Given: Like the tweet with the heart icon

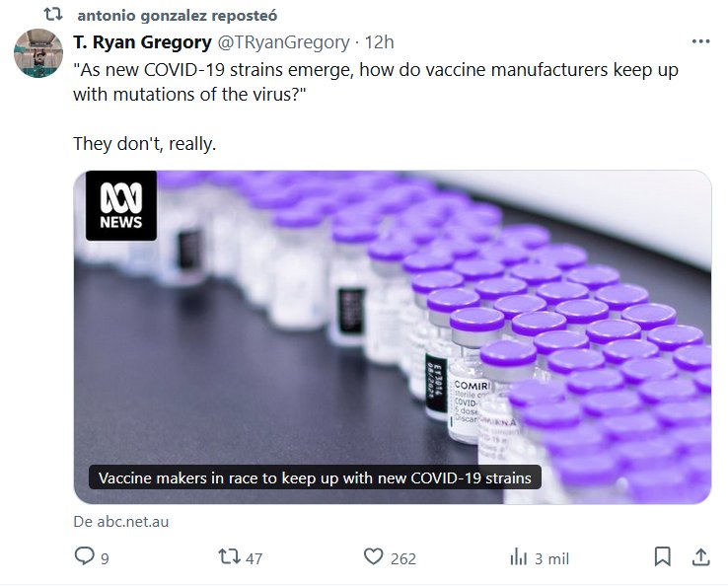Looking at the screenshot, I should (373, 557).
